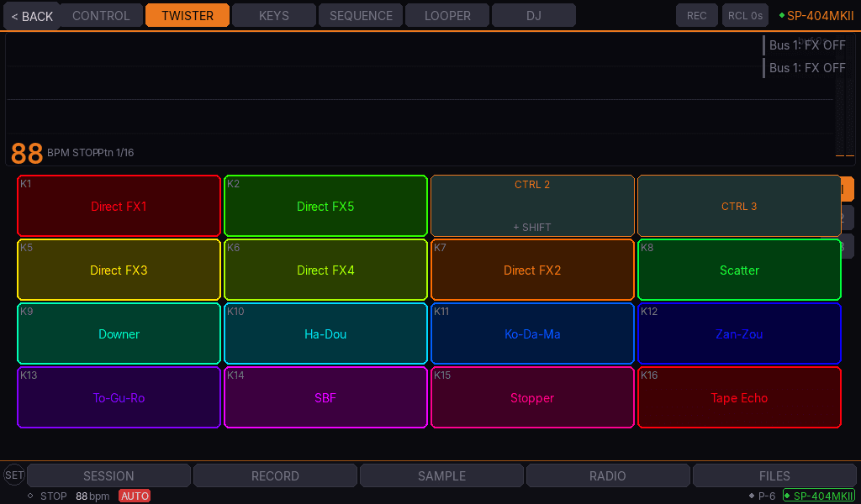This screenshot has height=504, width=861.
Task: Activate the K9 Downer effect pad
Action: (119, 333)
